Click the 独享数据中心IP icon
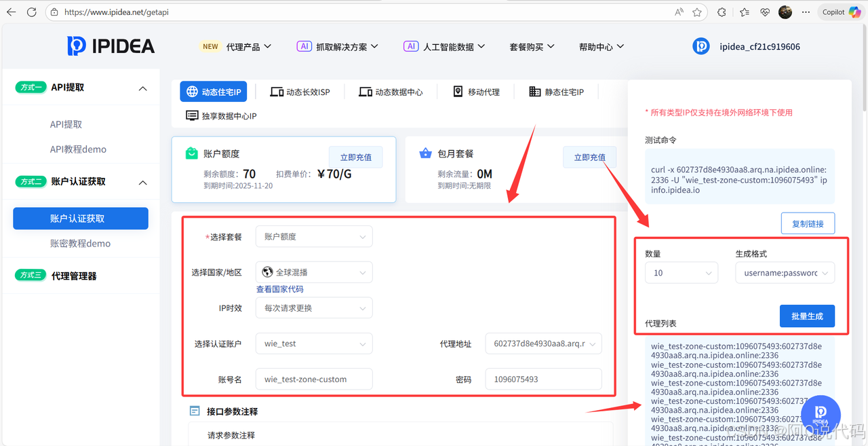This screenshot has height=446, width=868. click(192, 116)
